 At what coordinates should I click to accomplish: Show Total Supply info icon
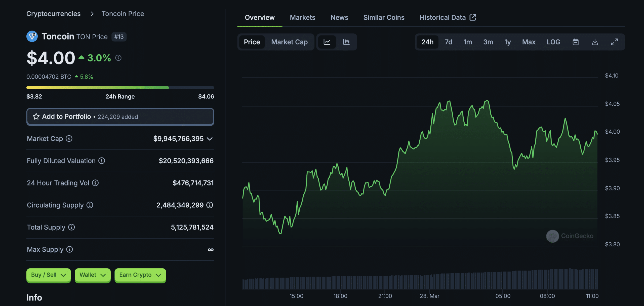[71, 227]
